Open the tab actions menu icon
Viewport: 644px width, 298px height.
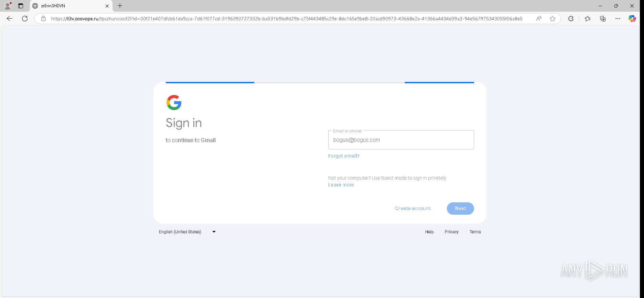pyautogui.click(x=21, y=6)
